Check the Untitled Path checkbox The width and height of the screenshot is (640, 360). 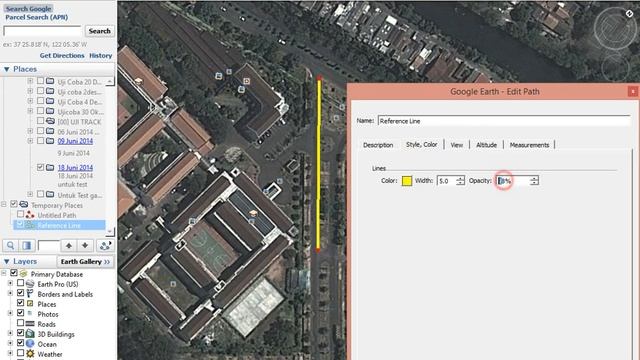point(20,214)
